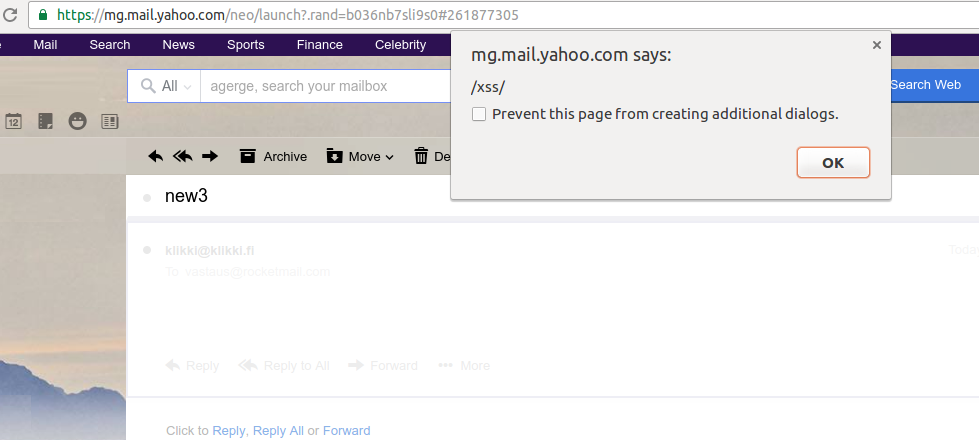The image size is (979, 440).
Task: Check Prevent this page from creating additional dialogs
Action: [x=479, y=114]
